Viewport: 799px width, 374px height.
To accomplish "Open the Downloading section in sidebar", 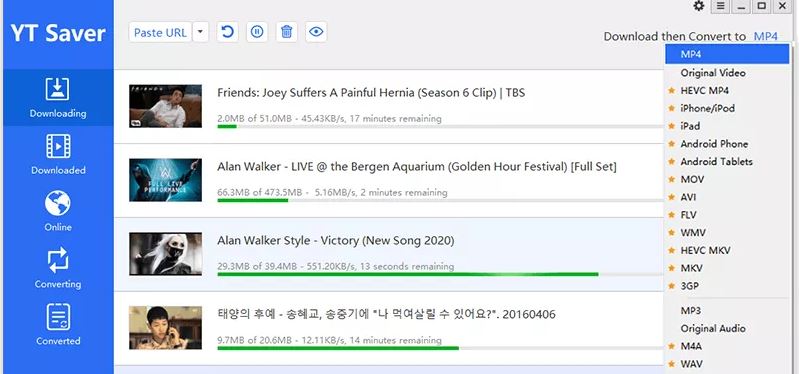I will point(58,98).
